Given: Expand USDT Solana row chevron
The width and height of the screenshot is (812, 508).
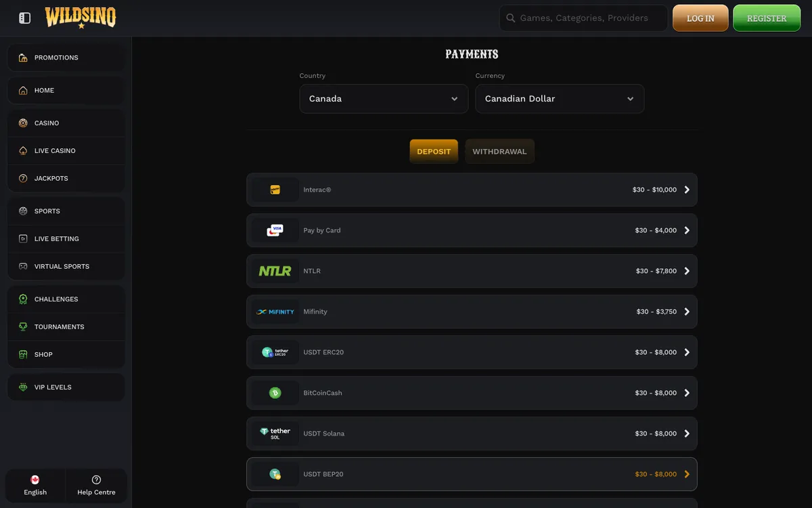Looking at the screenshot, I should pos(687,433).
